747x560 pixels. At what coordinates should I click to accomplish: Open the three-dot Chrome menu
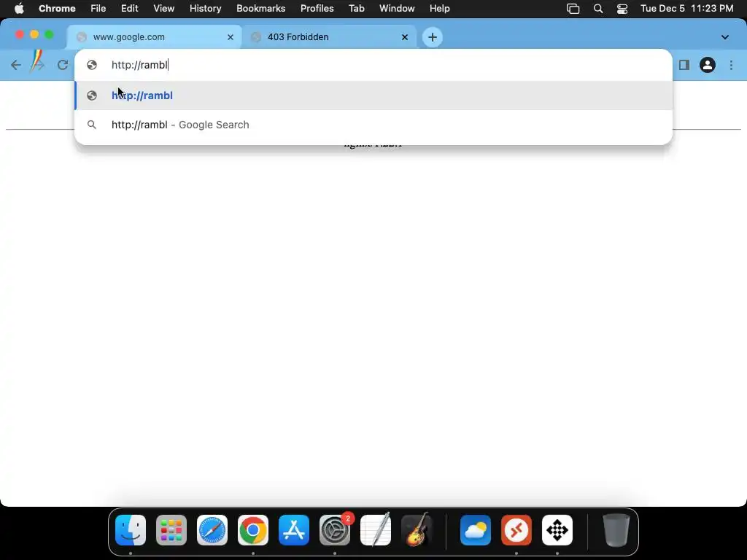(x=731, y=65)
